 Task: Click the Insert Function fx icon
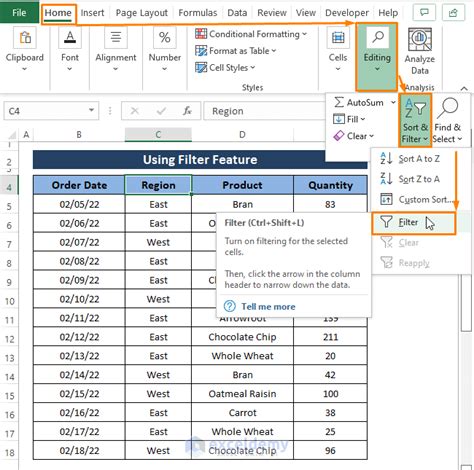[x=187, y=111]
